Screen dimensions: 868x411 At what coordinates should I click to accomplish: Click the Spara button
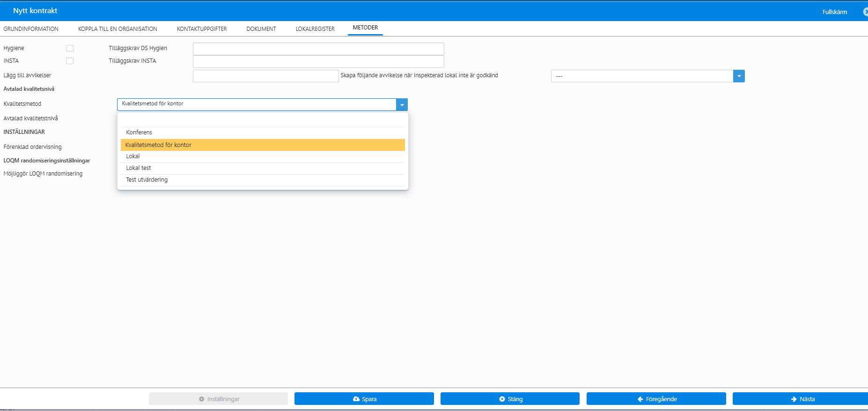[364, 399]
